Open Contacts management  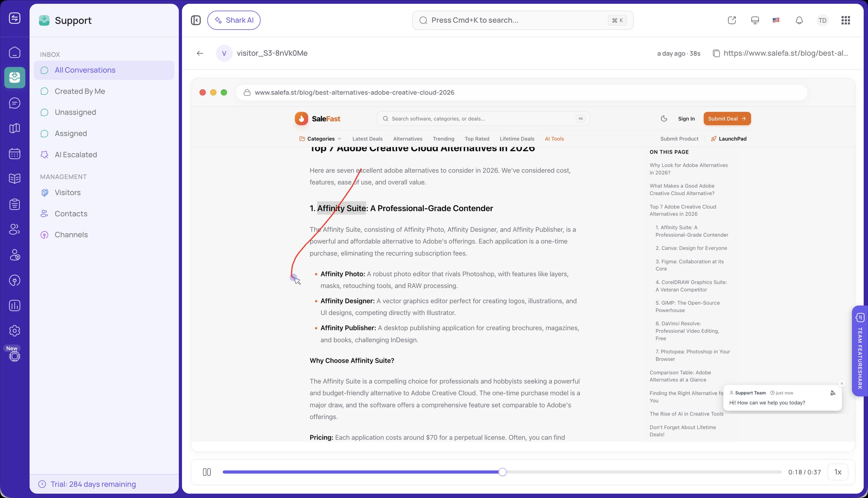pos(104,214)
